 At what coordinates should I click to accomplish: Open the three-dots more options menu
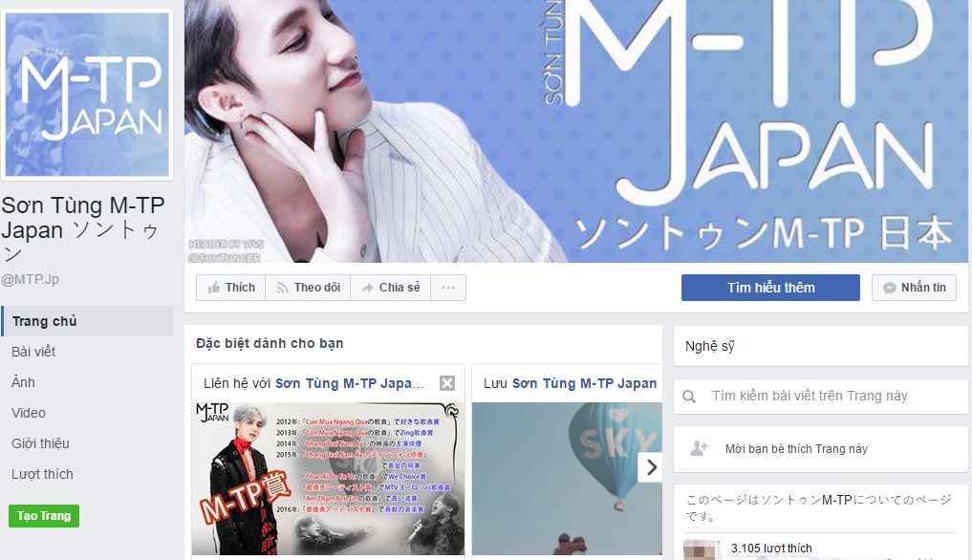(x=448, y=288)
